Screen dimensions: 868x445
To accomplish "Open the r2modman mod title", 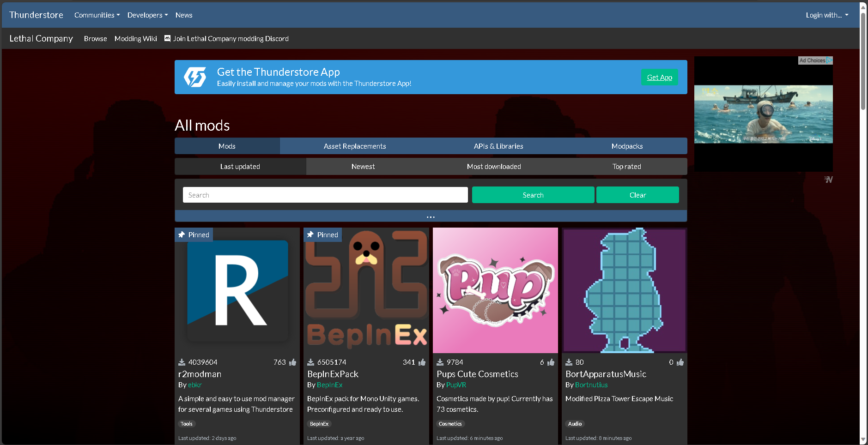I will [200, 374].
